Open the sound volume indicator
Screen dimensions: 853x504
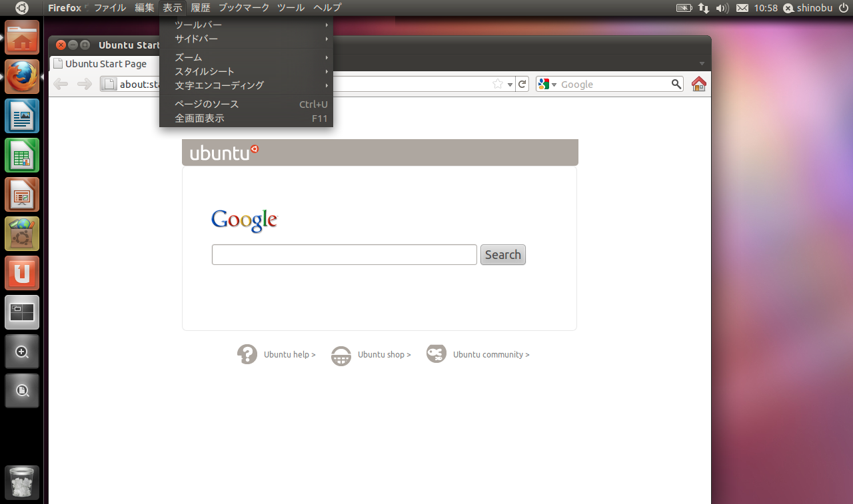(722, 8)
